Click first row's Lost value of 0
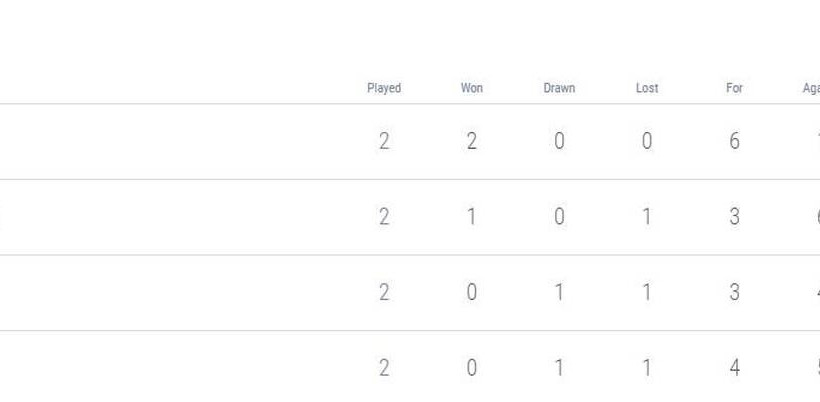Viewport: 820px width, 402px height. [x=647, y=141]
